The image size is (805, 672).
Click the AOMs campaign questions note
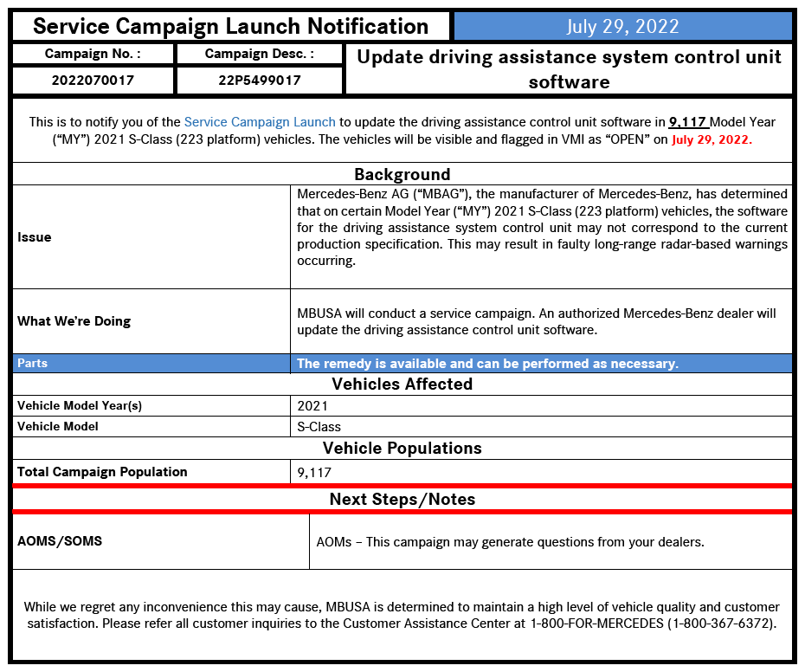point(511,542)
